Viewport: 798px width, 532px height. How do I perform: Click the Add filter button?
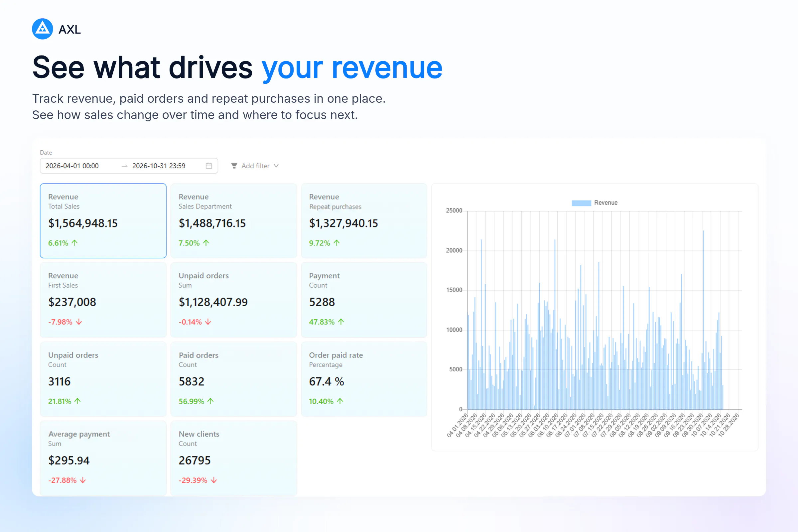(255, 166)
